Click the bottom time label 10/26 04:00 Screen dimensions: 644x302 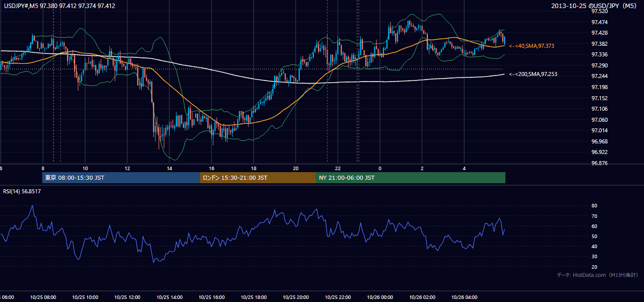pos(464,297)
